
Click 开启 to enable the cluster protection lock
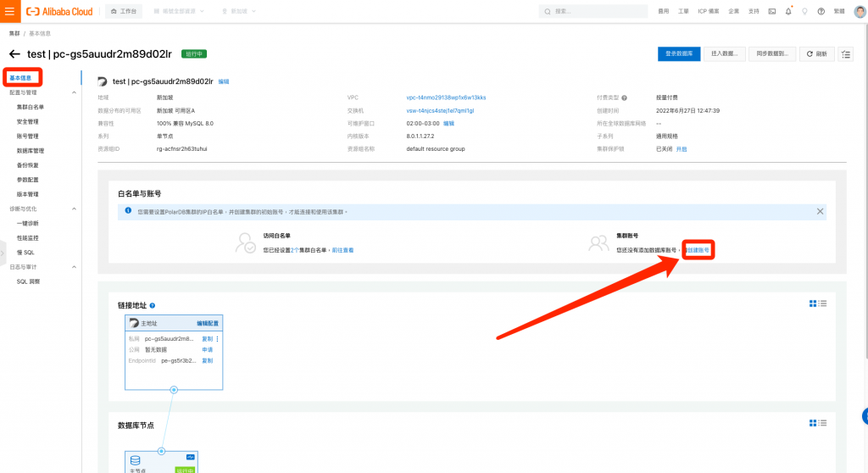coord(682,149)
